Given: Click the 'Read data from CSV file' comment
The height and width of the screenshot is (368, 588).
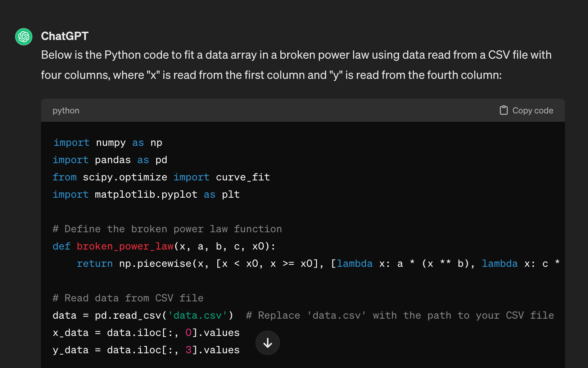Looking at the screenshot, I should point(128,298).
